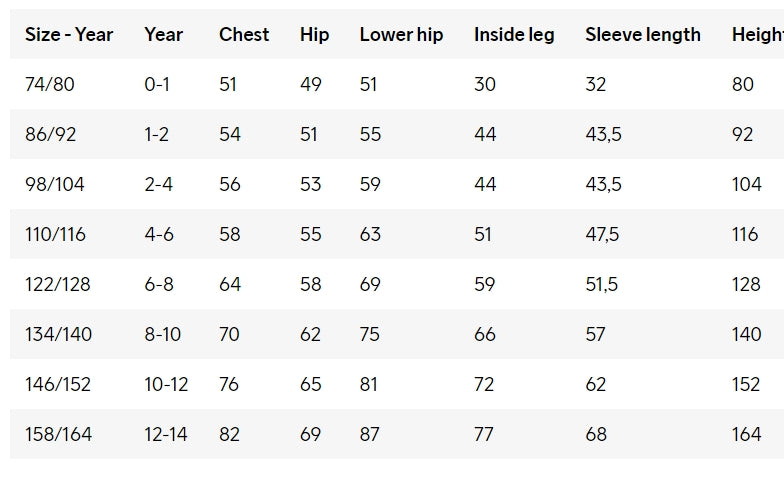Viewport: 784px width, 489px height.
Task: Click the Height column header
Action: (x=757, y=34)
